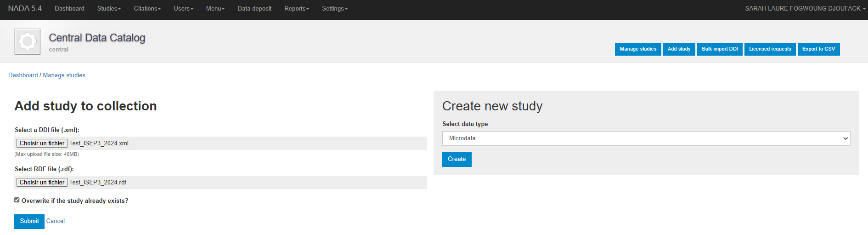Open the Users dropdown menu
The height and width of the screenshot is (235, 868).
tap(183, 9)
